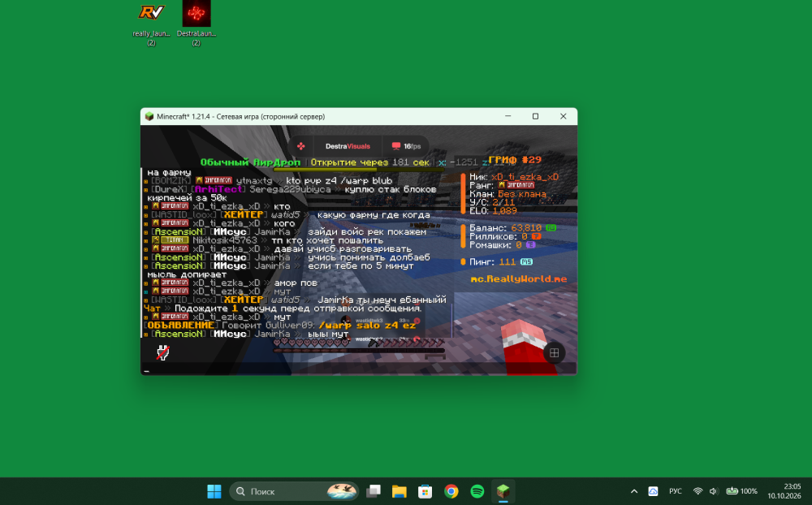Maximize the Minecraft window
812x505 pixels.
click(535, 117)
